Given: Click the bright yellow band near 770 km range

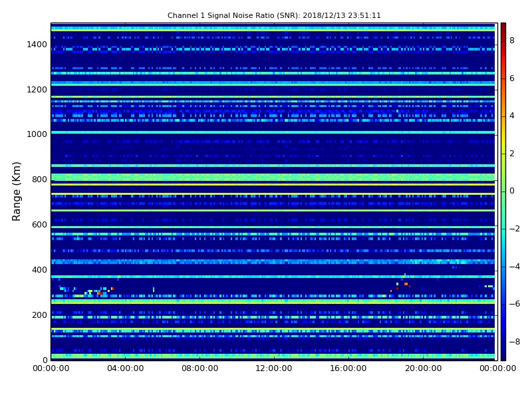Looking at the screenshot, I should [x=273, y=185].
